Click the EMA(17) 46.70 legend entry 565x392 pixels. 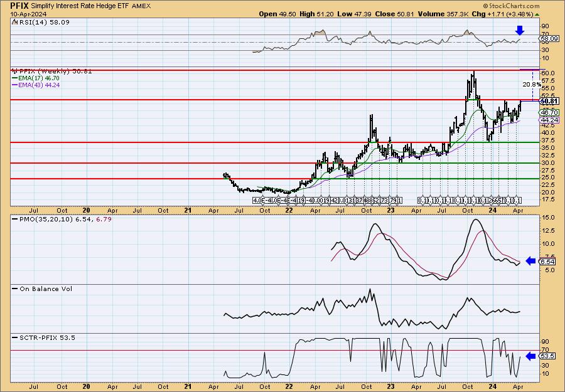tap(39, 78)
